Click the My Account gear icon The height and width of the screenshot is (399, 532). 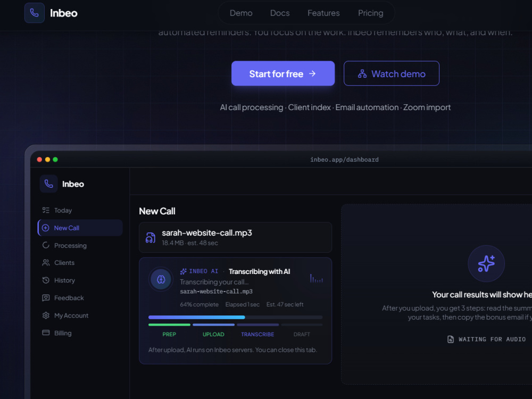(x=46, y=315)
